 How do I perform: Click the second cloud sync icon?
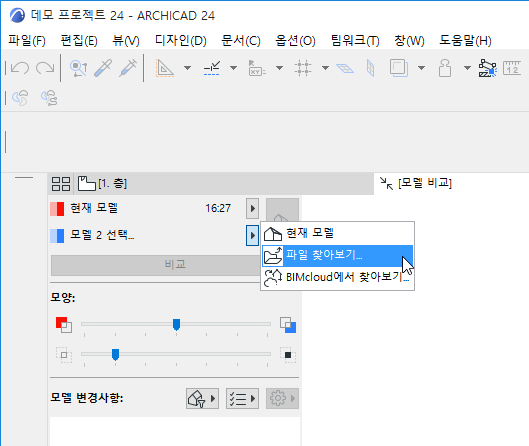click(x=49, y=98)
